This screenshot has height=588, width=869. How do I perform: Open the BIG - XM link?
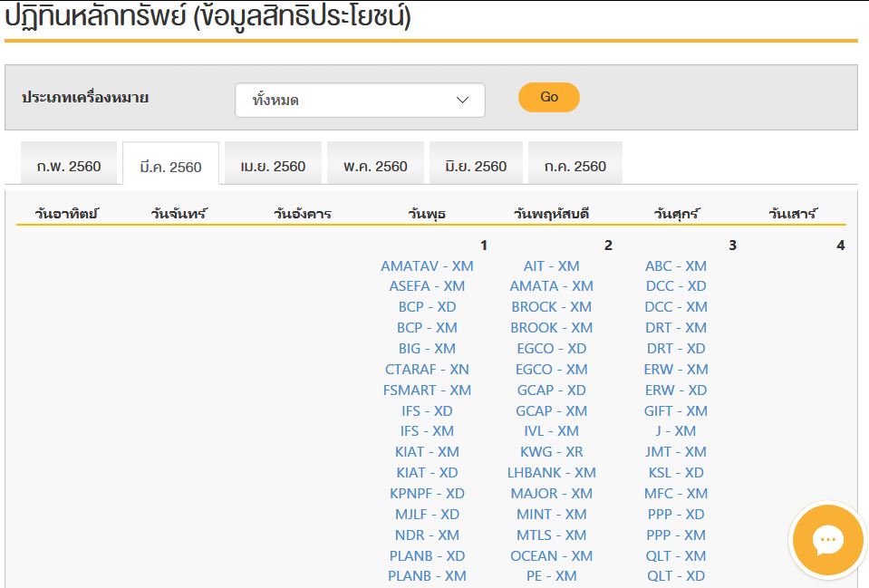427,349
